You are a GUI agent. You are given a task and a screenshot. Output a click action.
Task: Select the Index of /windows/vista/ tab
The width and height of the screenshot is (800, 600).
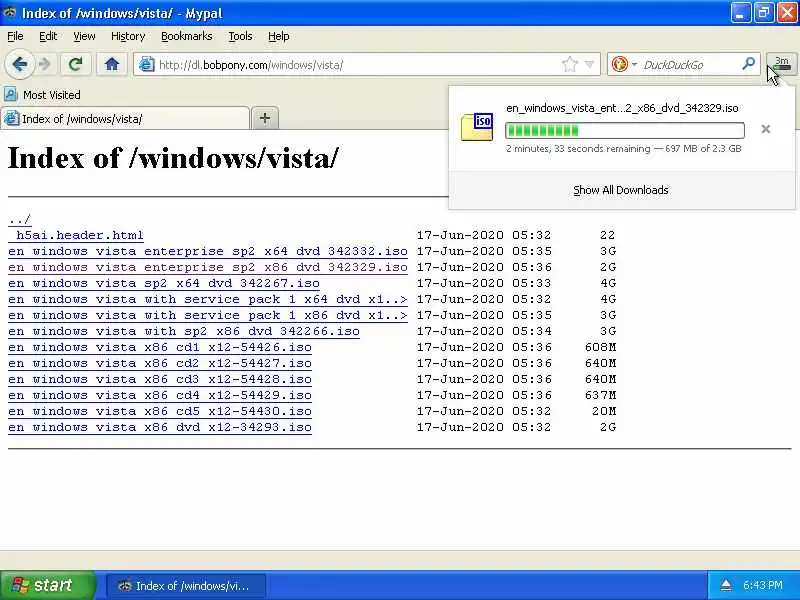tap(125, 119)
